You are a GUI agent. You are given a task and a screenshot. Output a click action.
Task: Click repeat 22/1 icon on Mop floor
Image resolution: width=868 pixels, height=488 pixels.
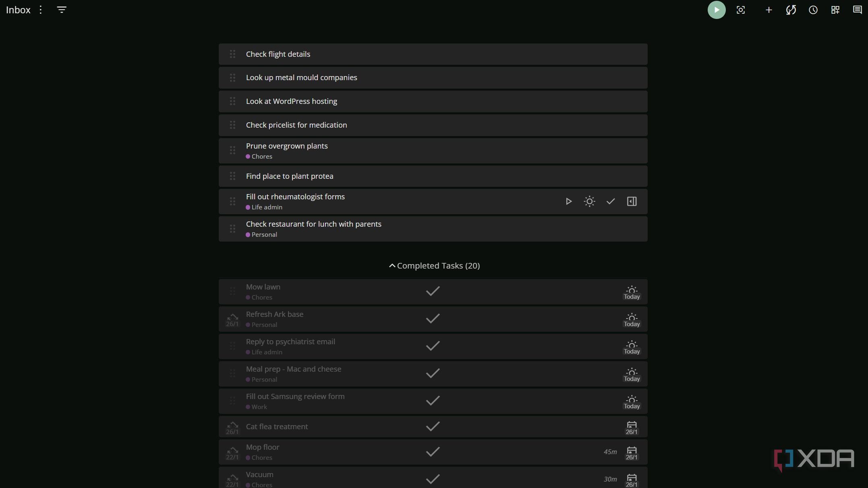[232, 453]
